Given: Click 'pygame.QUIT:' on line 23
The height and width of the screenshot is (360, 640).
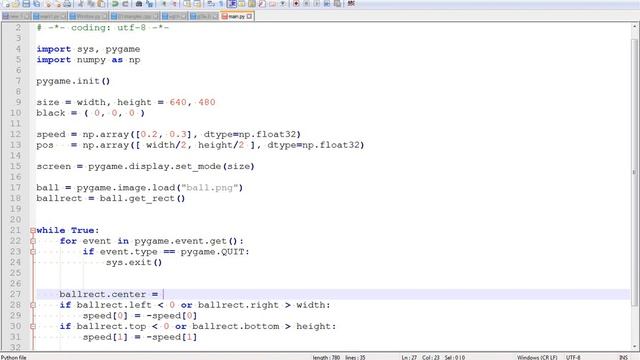Looking at the screenshot, I should pyautogui.click(x=215, y=252).
